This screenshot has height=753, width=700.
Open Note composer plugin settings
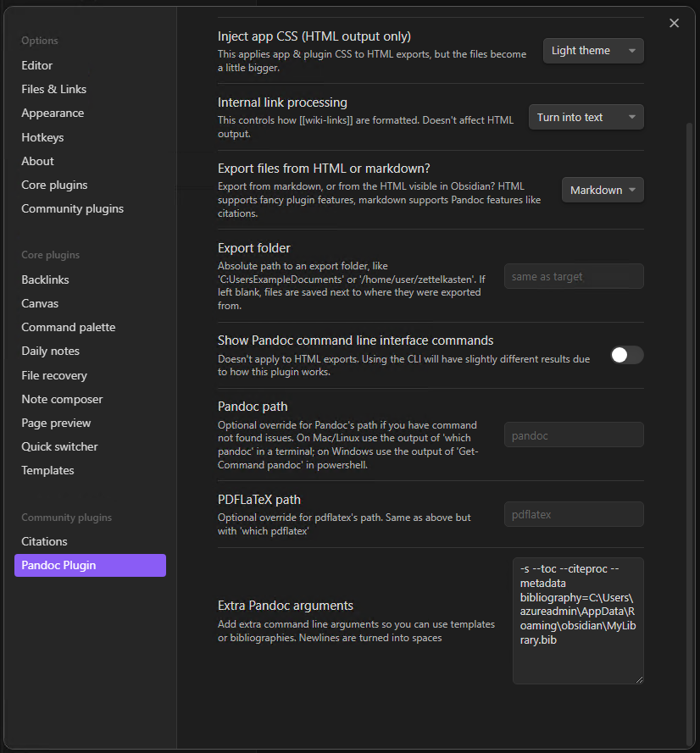pos(62,399)
